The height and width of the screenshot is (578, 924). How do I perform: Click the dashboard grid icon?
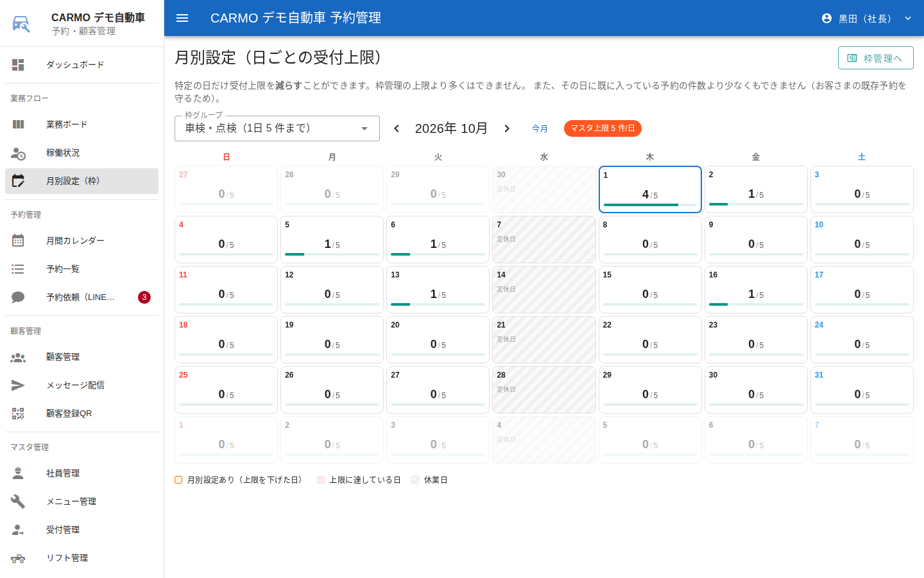(x=18, y=65)
